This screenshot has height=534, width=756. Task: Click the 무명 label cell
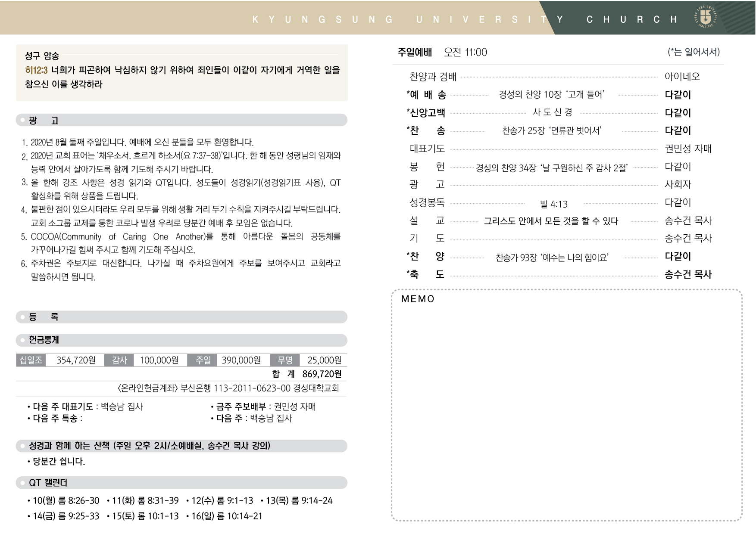tap(285, 360)
